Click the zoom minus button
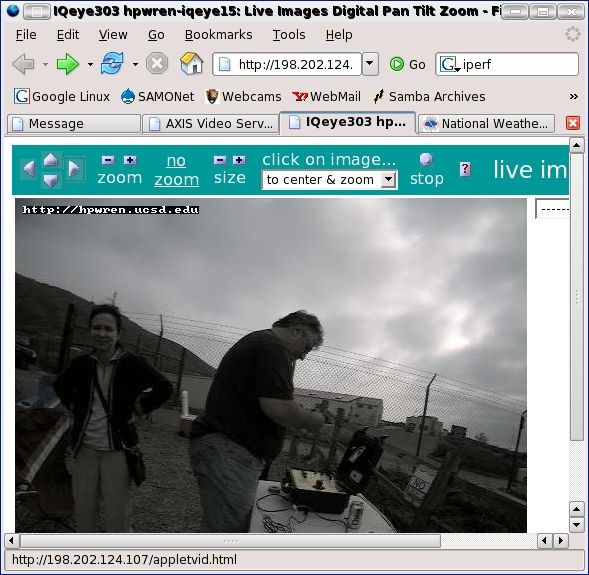This screenshot has width=589, height=575. click(108, 160)
